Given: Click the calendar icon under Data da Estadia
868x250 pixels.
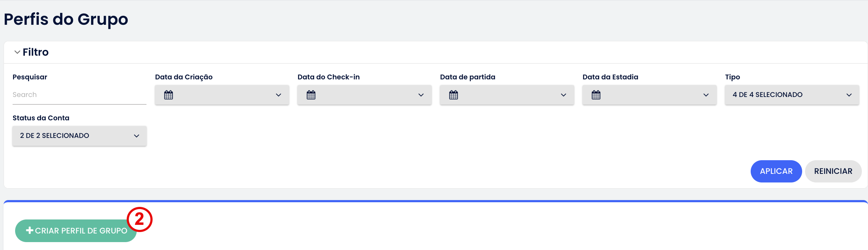Looking at the screenshot, I should [596, 95].
